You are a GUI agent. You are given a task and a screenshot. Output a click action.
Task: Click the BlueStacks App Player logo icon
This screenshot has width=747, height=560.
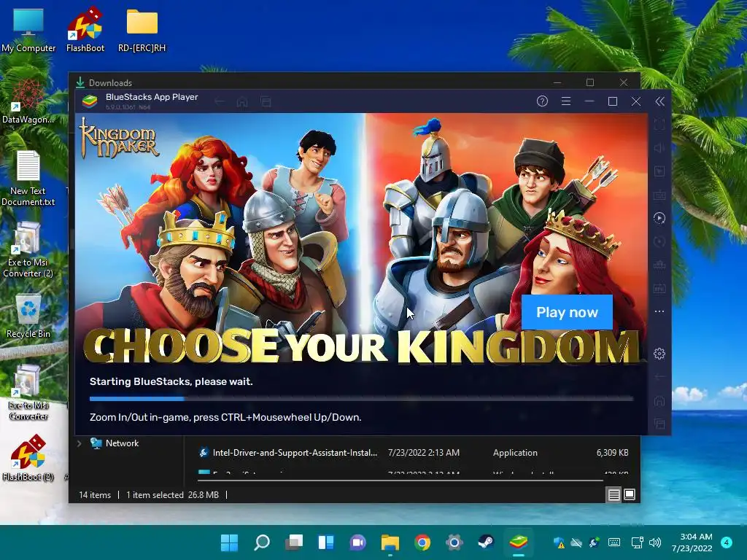click(90, 101)
